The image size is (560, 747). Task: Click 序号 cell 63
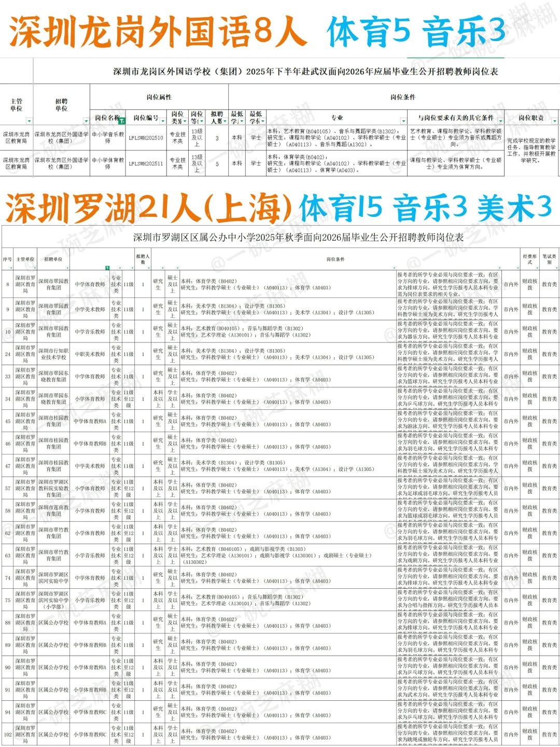click(7, 555)
